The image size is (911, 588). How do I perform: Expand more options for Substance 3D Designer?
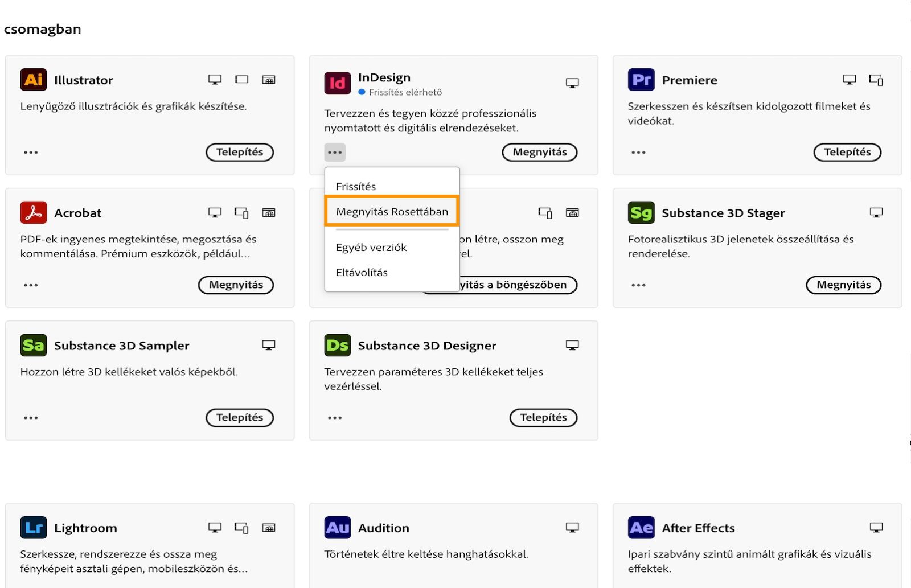[x=335, y=418]
